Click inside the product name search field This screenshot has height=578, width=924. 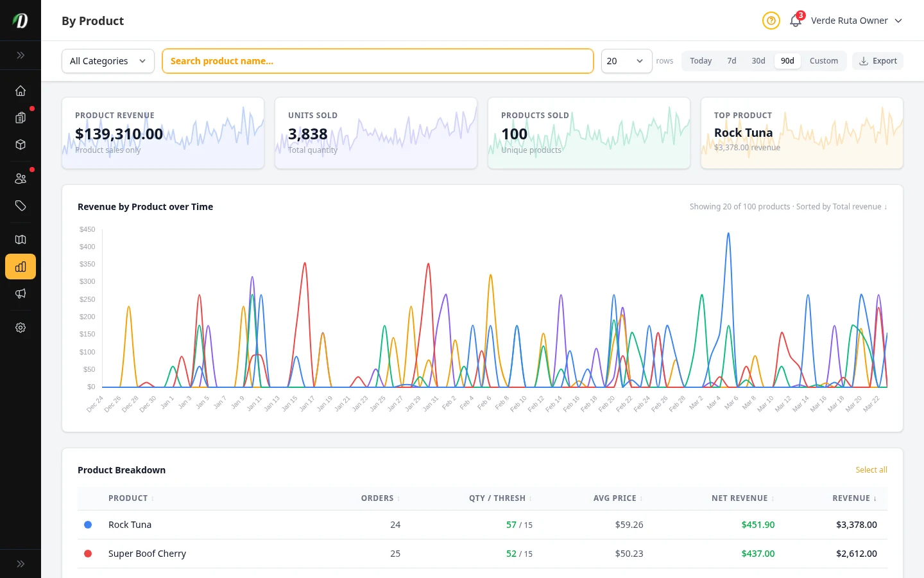click(377, 60)
